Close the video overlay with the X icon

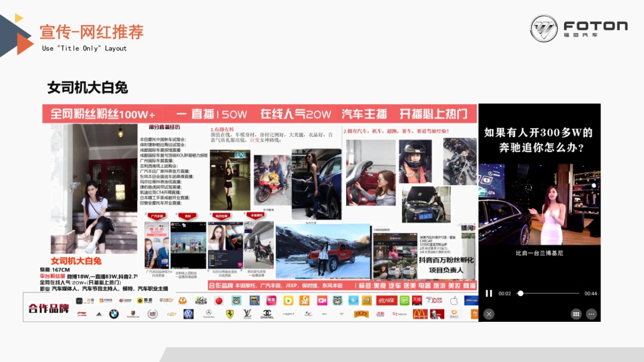pyautogui.click(x=489, y=314)
